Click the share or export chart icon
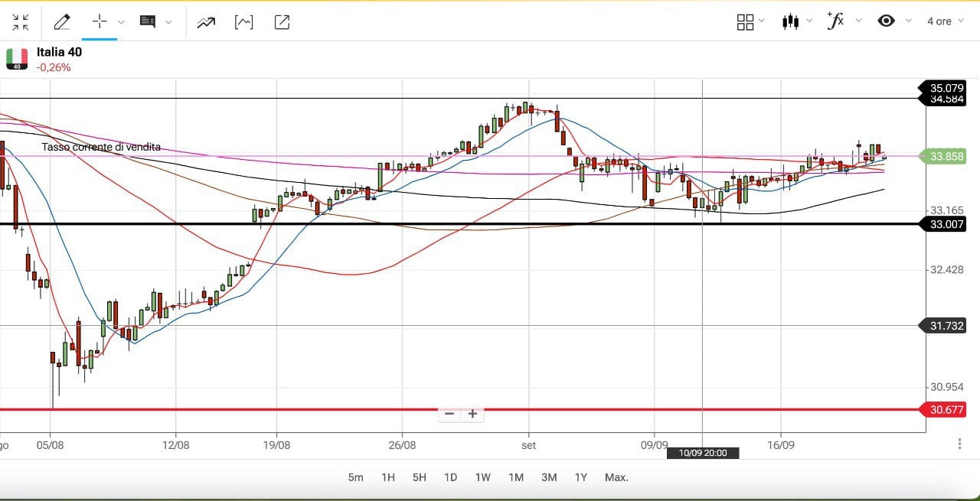This screenshot has height=501, width=980. pyautogui.click(x=282, y=22)
